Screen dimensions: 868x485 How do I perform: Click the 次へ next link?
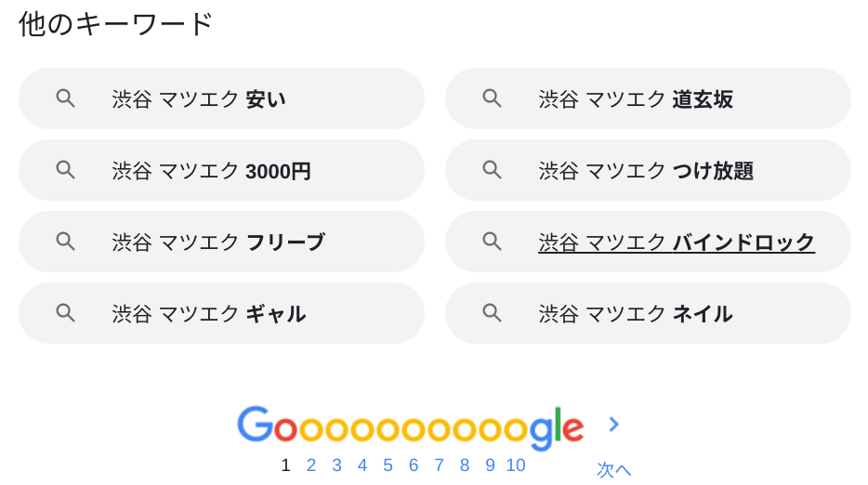pyautogui.click(x=613, y=469)
